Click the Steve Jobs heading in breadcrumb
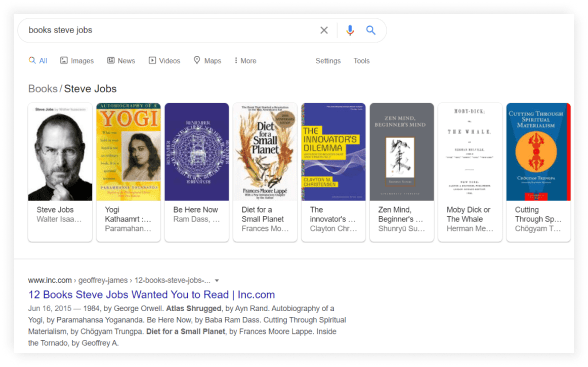Image resolution: width=588 pixels, height=367 pixels. (x=90, y=89)
